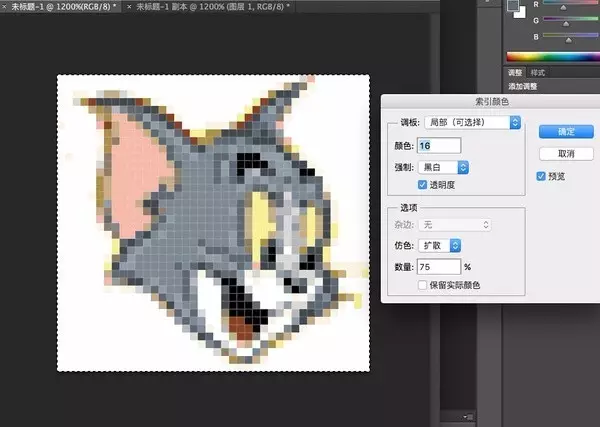Viewport: 600px width, 427px height.
Task: Pick a color from the spectrum bar
Action: coord(552,57)
